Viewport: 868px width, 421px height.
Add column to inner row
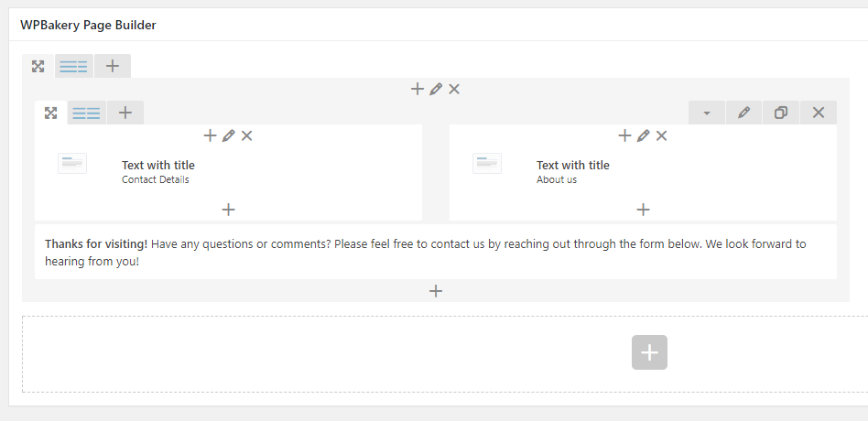125,113
